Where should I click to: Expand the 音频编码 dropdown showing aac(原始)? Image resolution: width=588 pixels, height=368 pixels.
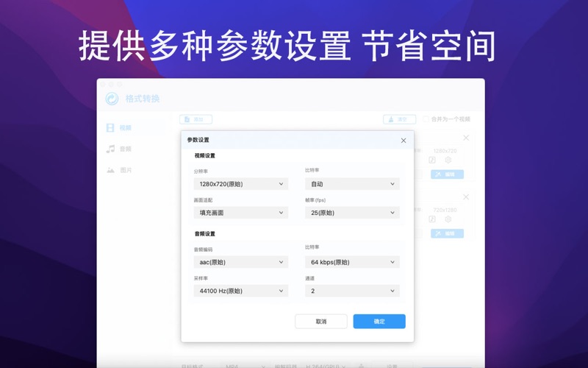tap(241, 262)
